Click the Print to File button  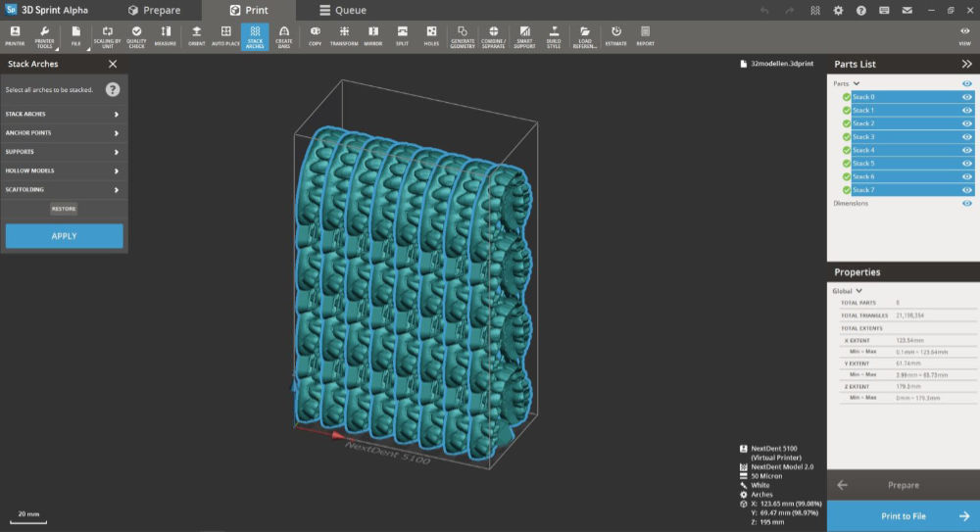coord(904,515)
